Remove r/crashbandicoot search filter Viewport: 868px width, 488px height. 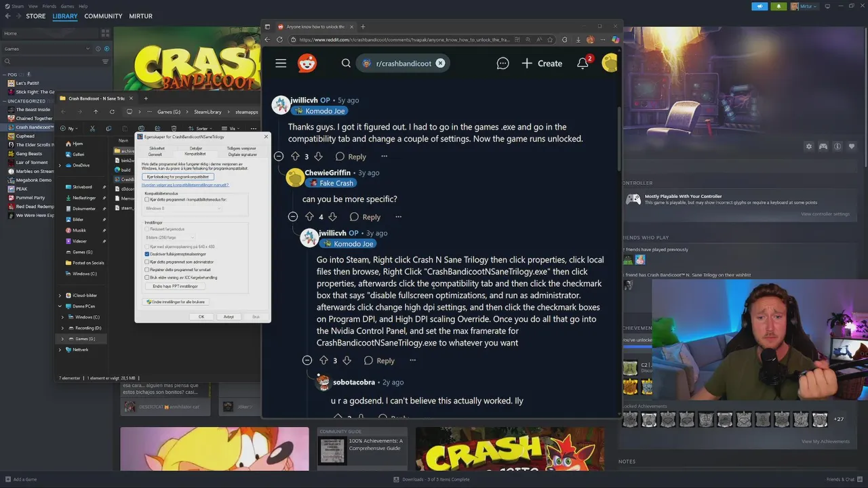click(440, 63)
